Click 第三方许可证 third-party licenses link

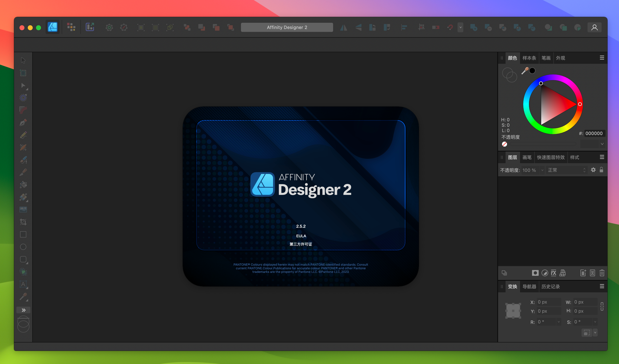pos(300,244)
